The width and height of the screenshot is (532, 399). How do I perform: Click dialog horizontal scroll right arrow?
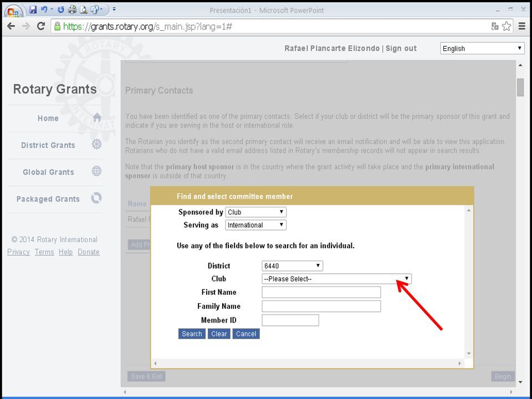pos(460,364)
